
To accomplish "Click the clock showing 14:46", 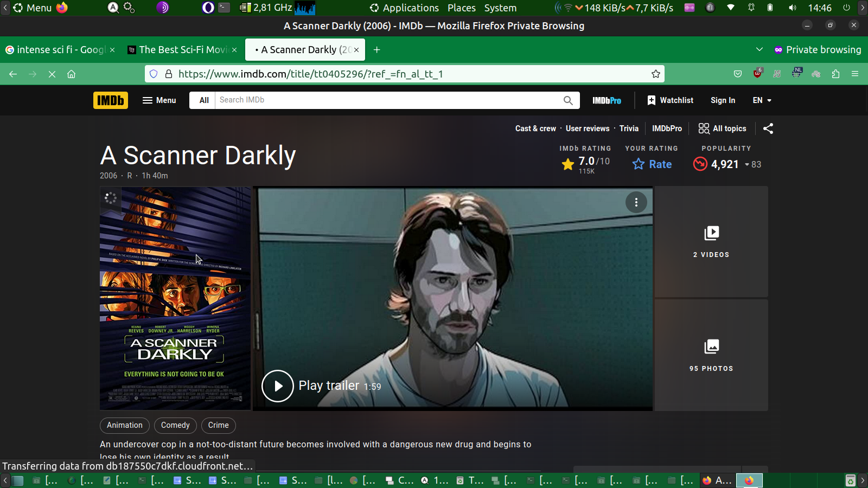I will pyautogui.click(x=820, y=8).
